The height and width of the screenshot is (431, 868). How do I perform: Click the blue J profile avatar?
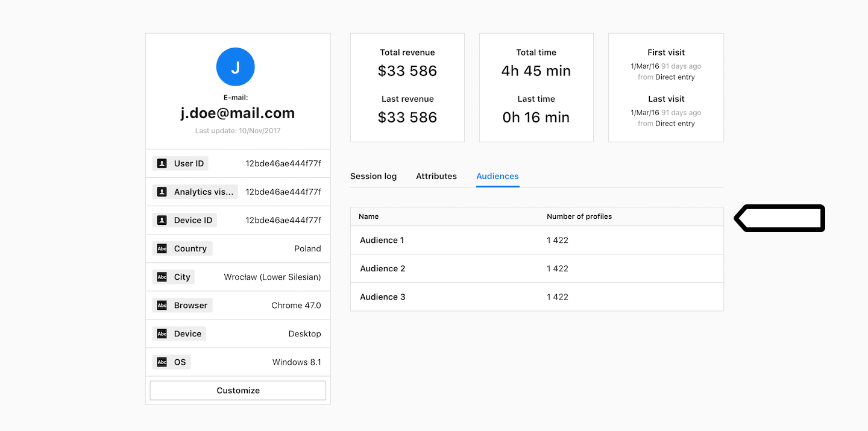(235, 67)
